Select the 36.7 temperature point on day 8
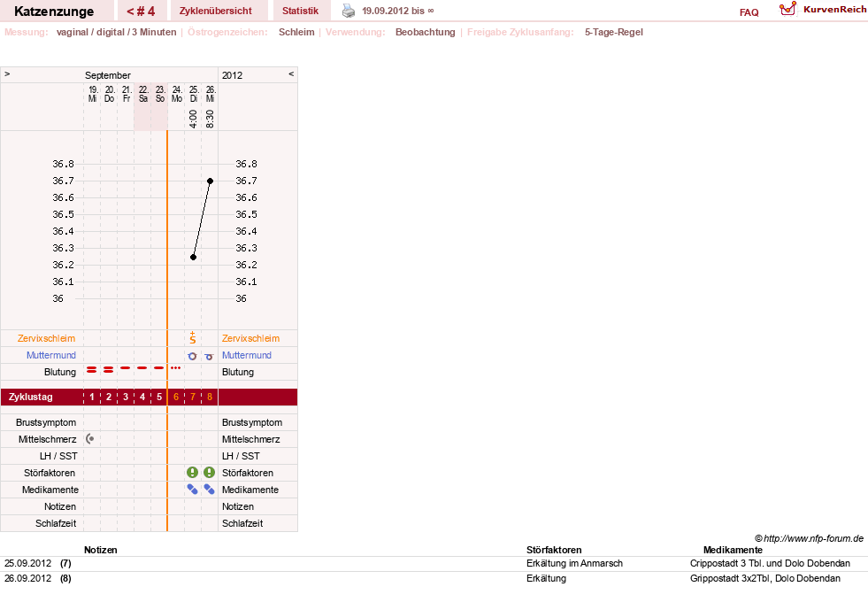Viewport: 868px width, 602px height. [211, 181]
